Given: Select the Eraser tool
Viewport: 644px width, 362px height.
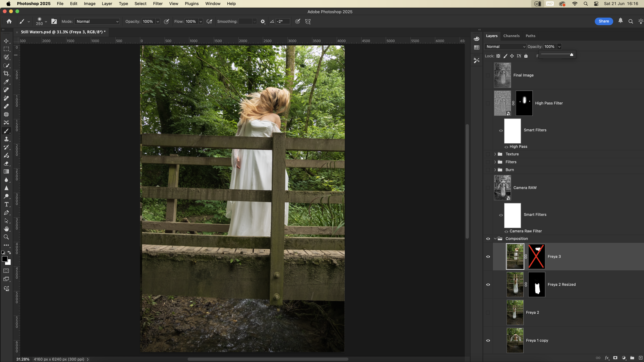Looking at the screenshot, I should click(6, 163).
